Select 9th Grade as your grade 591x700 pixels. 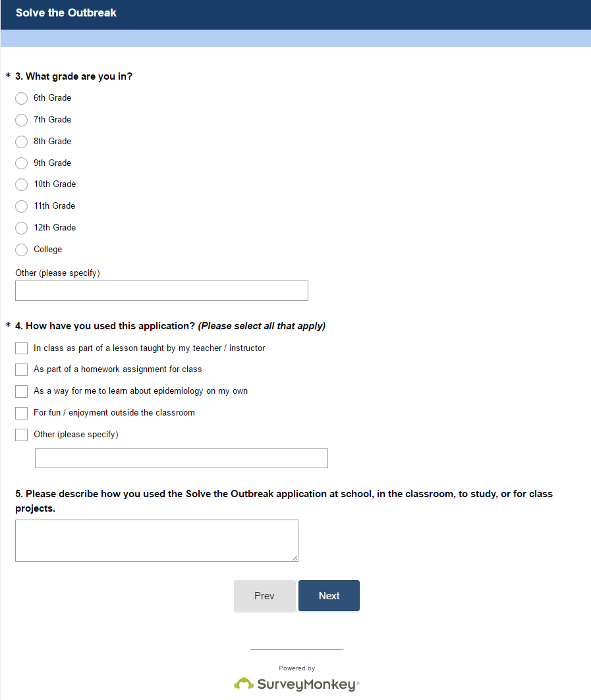pos(22,163)
